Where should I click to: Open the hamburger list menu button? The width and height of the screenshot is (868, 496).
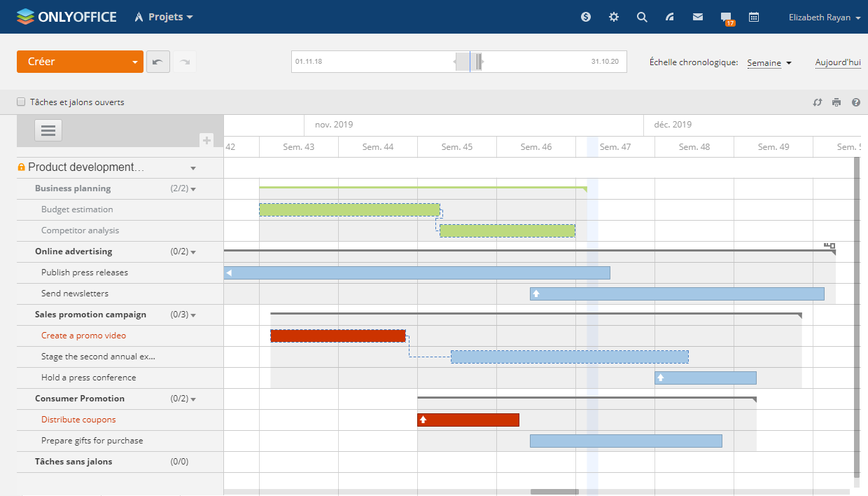pyautogui.click(x=48, y=130)
